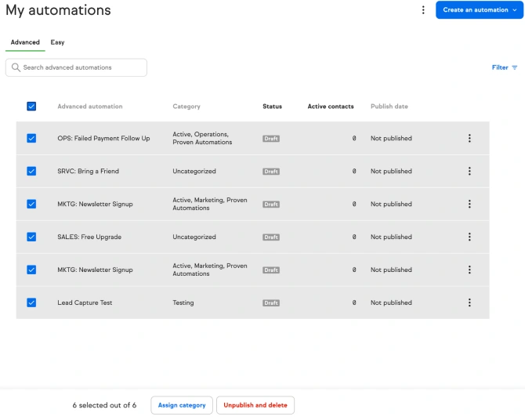The width and height of the screenshot is (525, 420).
Task: Click Draft badge in SRVC: Bring a Friend row
Action: click(x=271, y=172)
